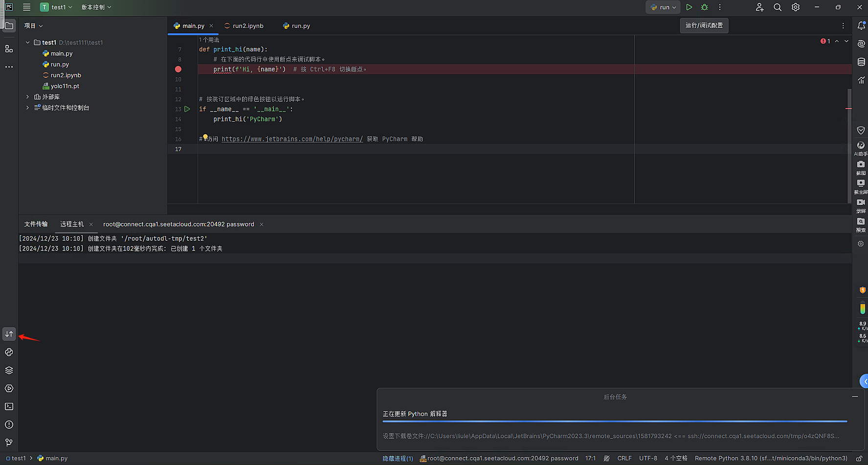This screenshot has width=868, height=465.
Task: Open the Database tool window
Action: (861, 62)
